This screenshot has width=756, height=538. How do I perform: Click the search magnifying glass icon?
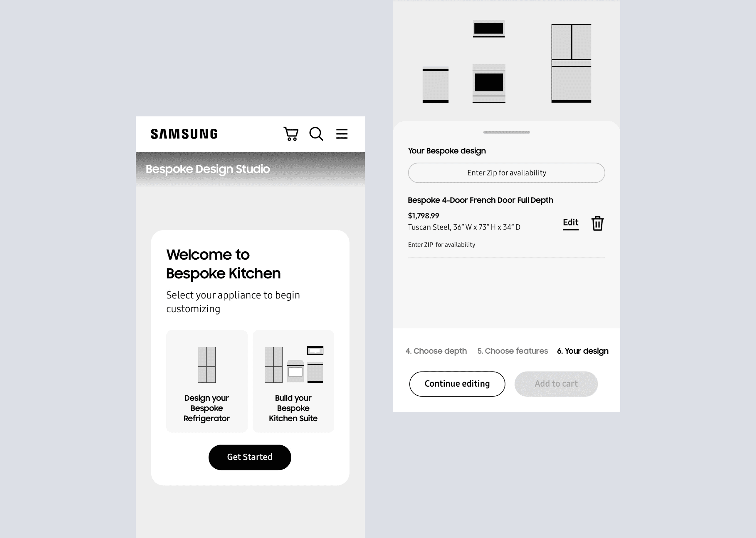pos(316,134)
